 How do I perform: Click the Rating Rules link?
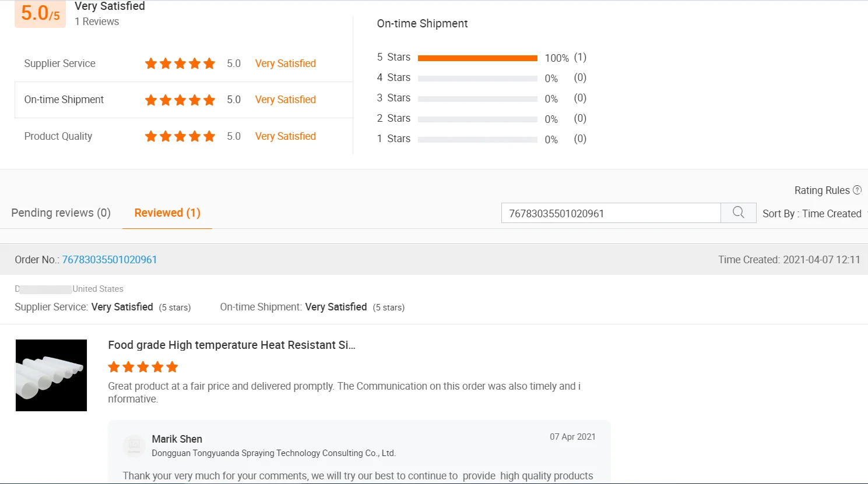(x=822, y=190)
